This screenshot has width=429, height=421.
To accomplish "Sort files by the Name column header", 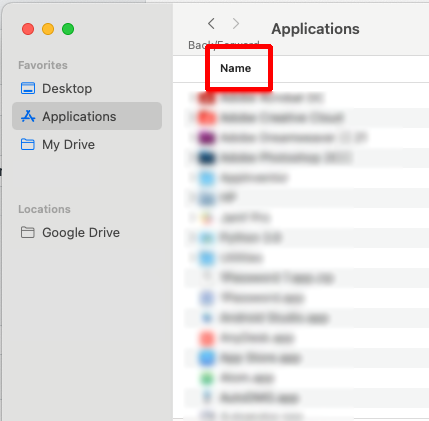I will (x=236, y=68).
